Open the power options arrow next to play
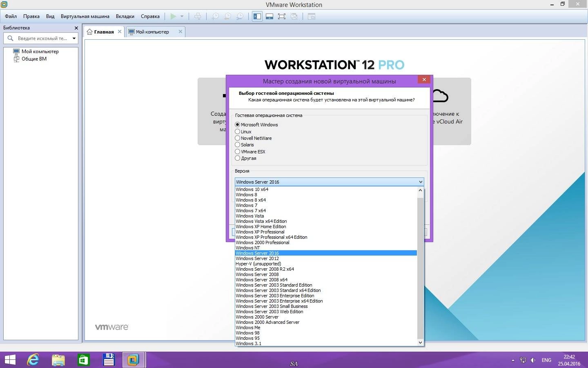This screenshot has width=588, height=368. [182, 16]
